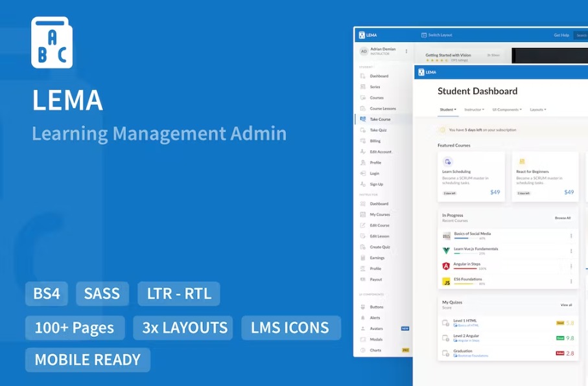Viewport: 588px width, 386px height.
Task: Select the Course Lessons sidebar icon
Action: point(362,109)
